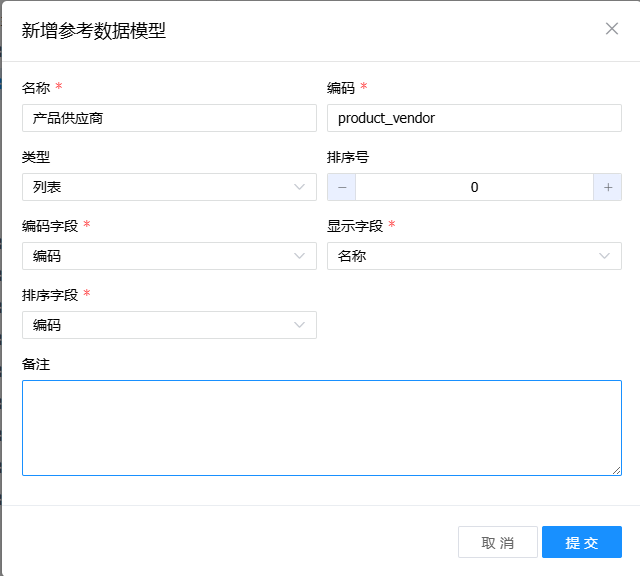Click the 备注 field label
The width and height of the screenshot is (640, 576).
click(x=36, y=364)
